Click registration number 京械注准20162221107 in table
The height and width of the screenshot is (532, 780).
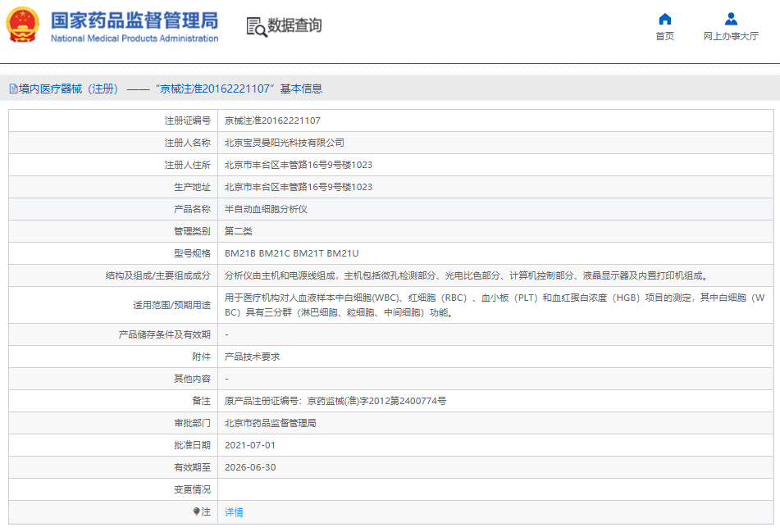point(272,120)
